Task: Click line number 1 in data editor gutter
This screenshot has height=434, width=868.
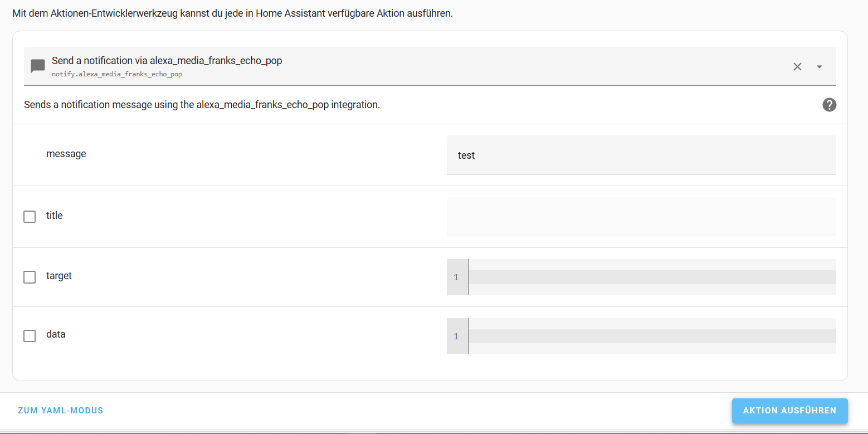Action: pyautogui.click(x=456, y=337)
